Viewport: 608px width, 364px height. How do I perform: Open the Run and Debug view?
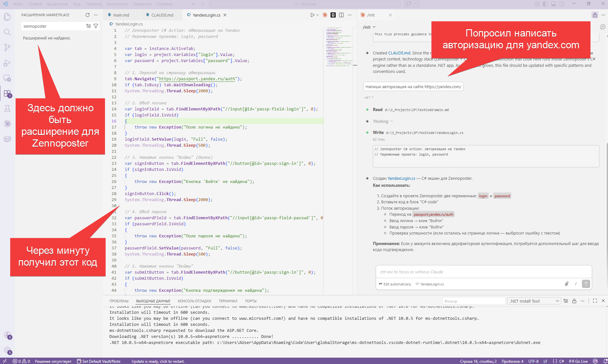[7, 63]
